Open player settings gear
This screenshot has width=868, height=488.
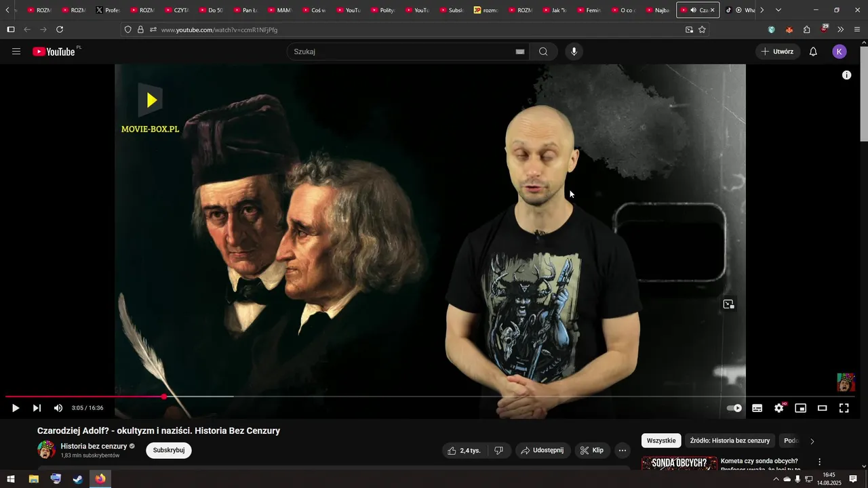pyautogui.click(x=779, y=408)
